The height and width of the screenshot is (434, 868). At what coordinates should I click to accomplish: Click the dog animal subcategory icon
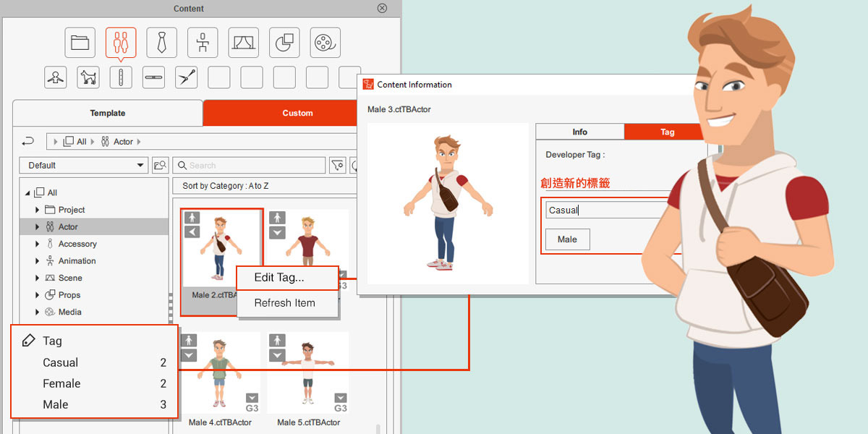point(88,77)
